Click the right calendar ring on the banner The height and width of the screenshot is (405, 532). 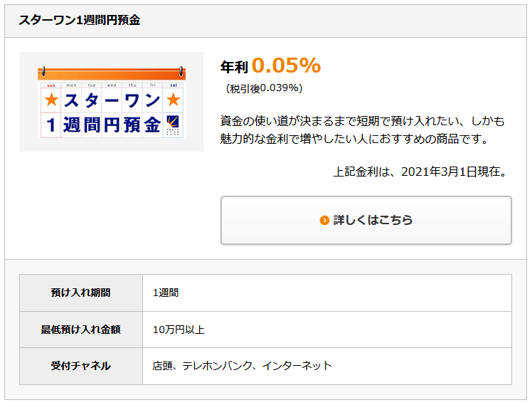pos(181,71)
